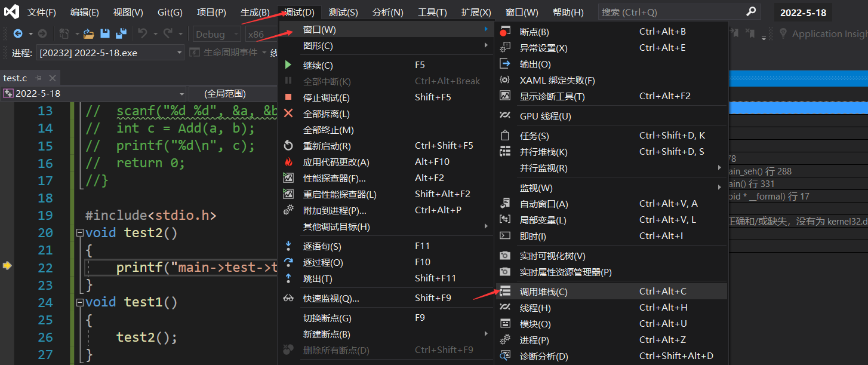Click the navigate forward arrow icon
The width and height of the screenshot is (868, 365).
[42, 34]
